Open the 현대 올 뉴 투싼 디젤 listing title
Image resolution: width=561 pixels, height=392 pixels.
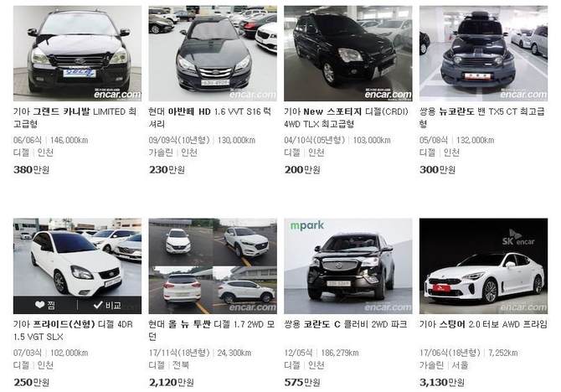[212, 330]
